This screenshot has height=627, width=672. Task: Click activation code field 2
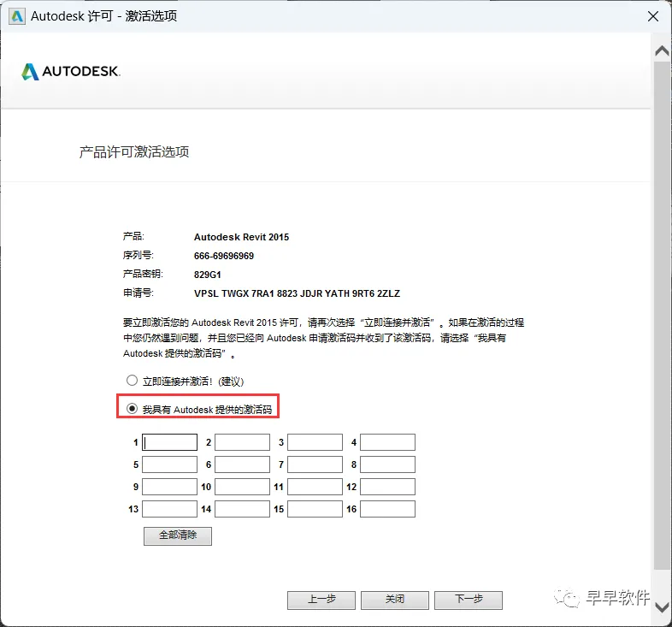pos(242,442)
